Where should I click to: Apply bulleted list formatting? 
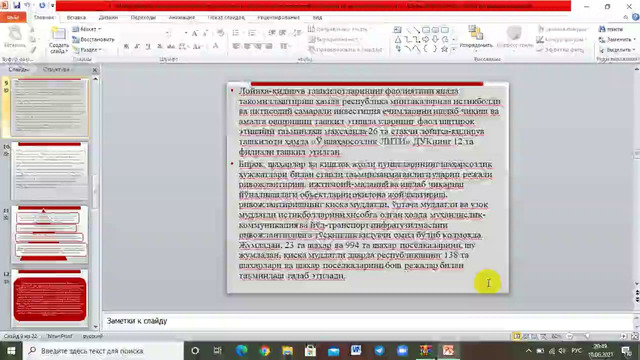pyautogui.click(x=236, y=33)
